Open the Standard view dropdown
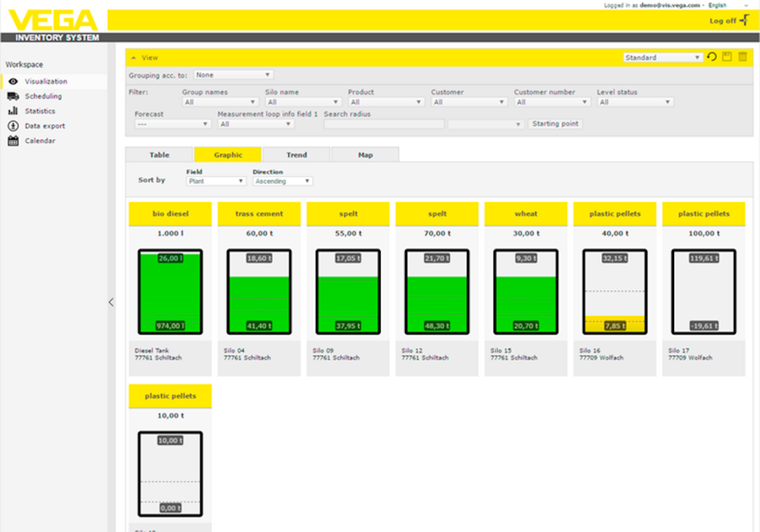 pyautogui.click(x=663, y=58)
